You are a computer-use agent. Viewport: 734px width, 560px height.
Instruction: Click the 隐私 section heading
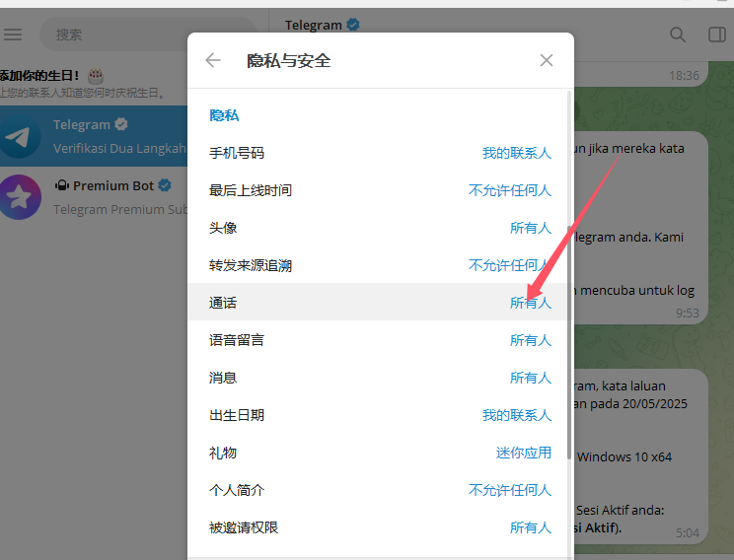[224, 115]
